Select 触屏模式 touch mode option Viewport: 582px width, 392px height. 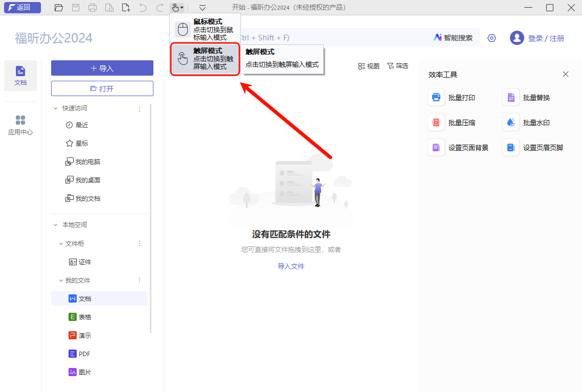(205, 59)
